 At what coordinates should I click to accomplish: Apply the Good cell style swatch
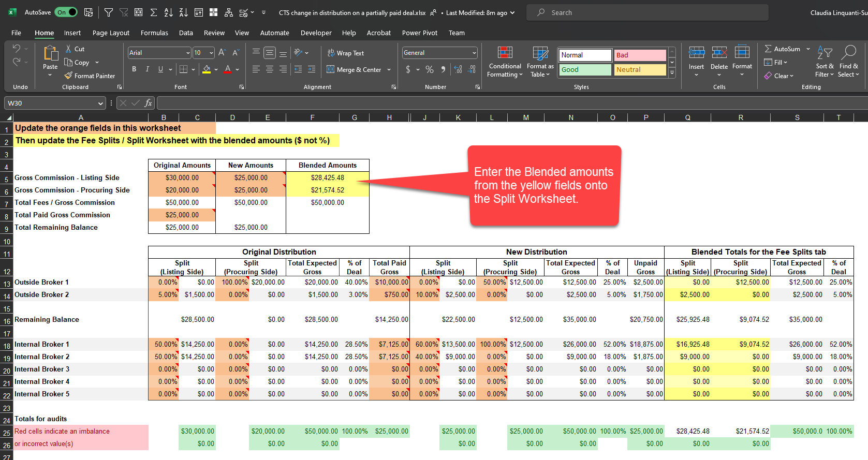point(585,69)
